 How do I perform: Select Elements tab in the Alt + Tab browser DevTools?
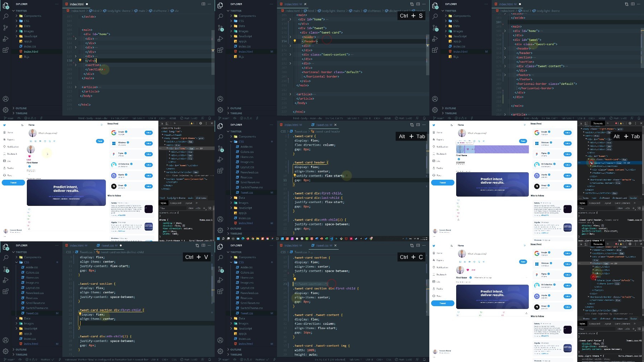pyautogui.click(x=598, y=123)
